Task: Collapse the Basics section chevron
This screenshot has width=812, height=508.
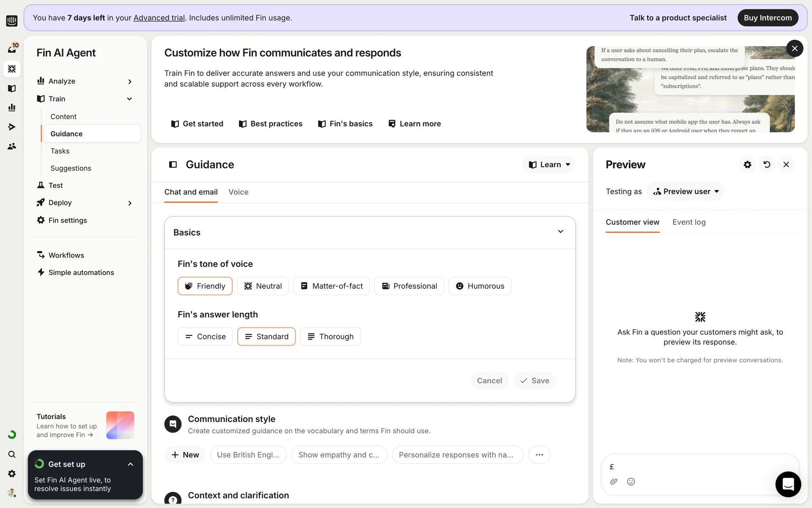Action: tap(560, 232)
